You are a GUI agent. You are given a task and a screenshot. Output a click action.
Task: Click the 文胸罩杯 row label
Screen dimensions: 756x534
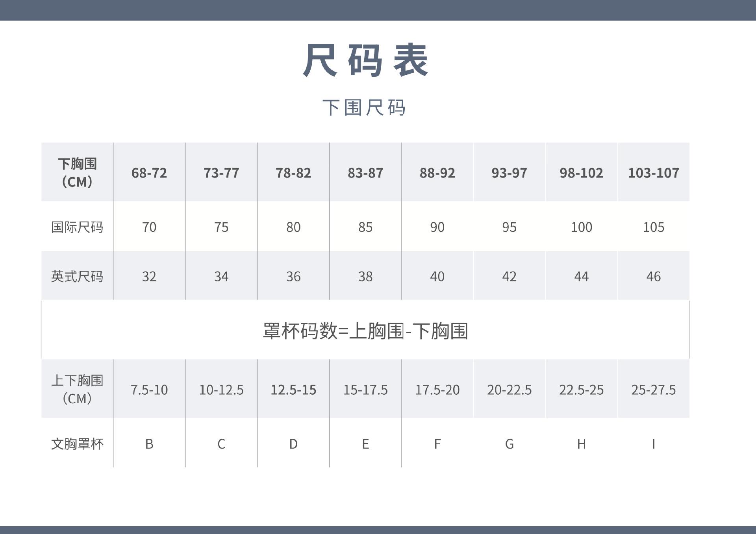77,444
